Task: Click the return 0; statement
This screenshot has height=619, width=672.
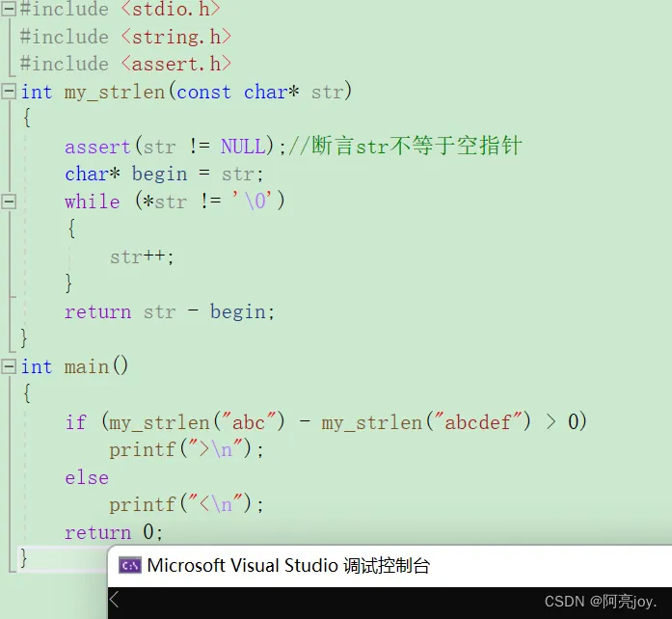Action: click(x=114, y=532)
